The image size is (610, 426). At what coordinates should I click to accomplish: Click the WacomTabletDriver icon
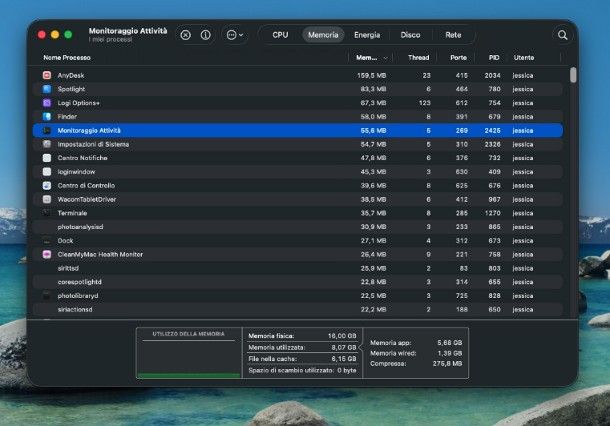(x=47, y=199)
